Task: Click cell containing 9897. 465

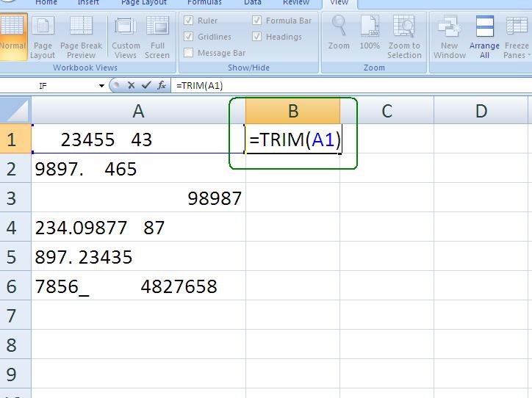Action: click(x=138, y=168)
